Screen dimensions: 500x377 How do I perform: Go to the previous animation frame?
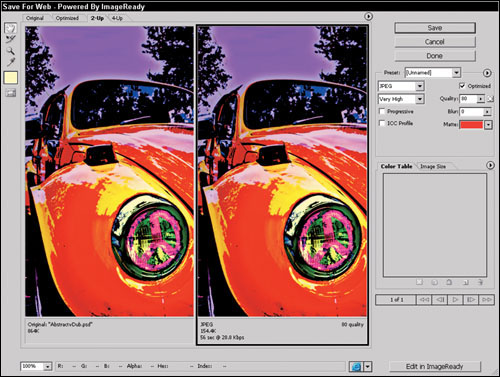pyautogui.click(x=440, y=300)
